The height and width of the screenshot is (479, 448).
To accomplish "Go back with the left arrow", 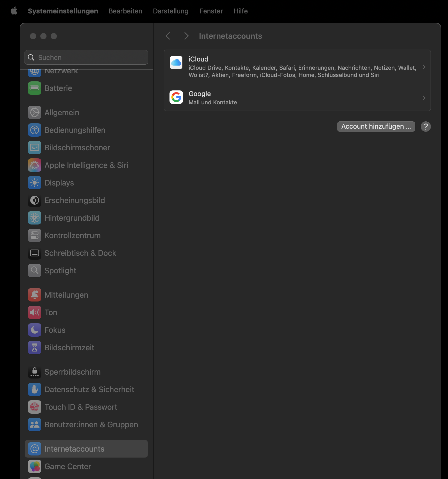I will click(x=168, y=36).
